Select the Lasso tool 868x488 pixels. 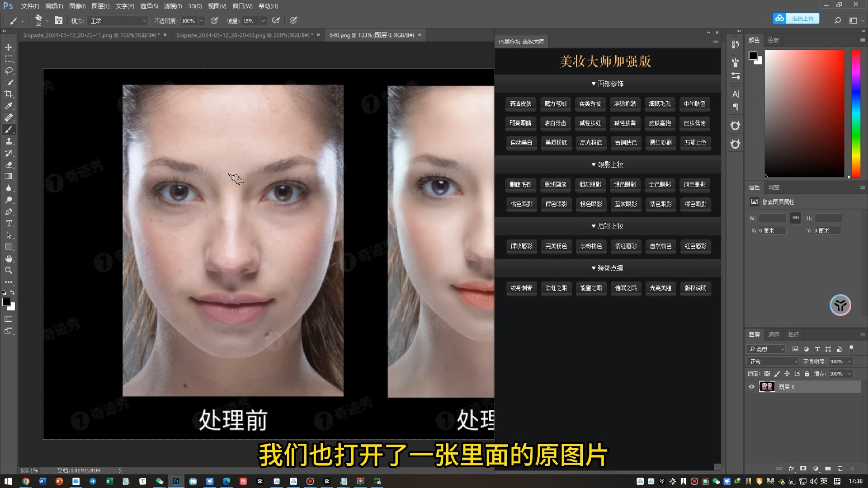(x=9, y=70)
